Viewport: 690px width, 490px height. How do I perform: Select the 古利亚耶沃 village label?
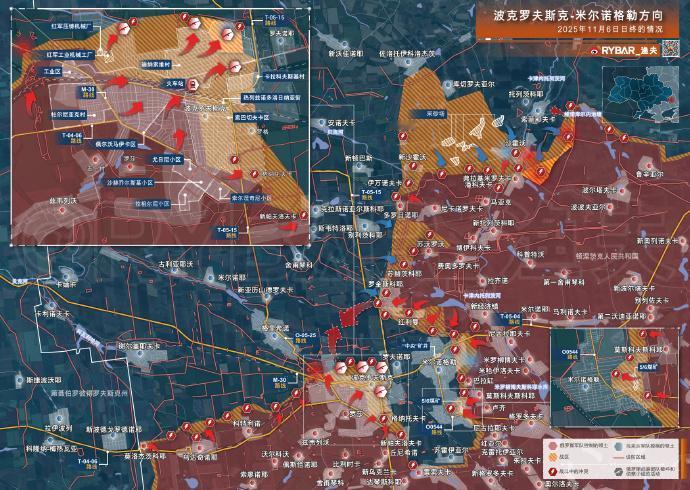[176, 264]
